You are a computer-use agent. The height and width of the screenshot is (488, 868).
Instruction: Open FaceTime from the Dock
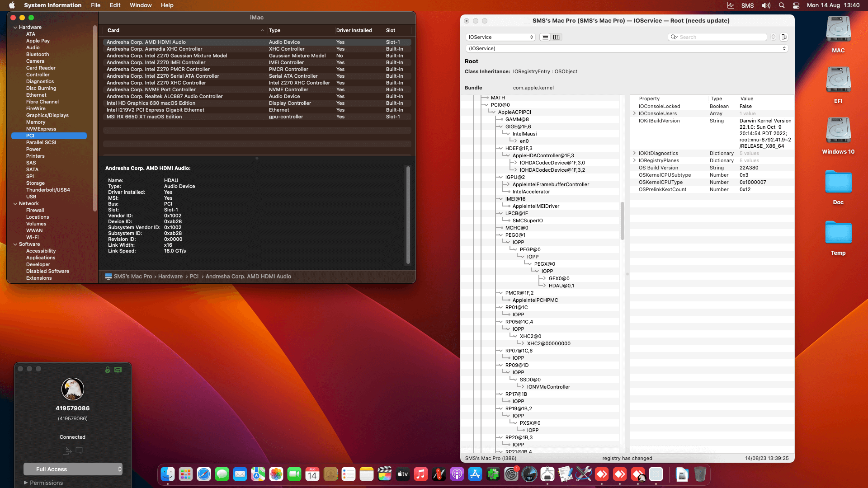pyautogui.click(x=294, y=474)
